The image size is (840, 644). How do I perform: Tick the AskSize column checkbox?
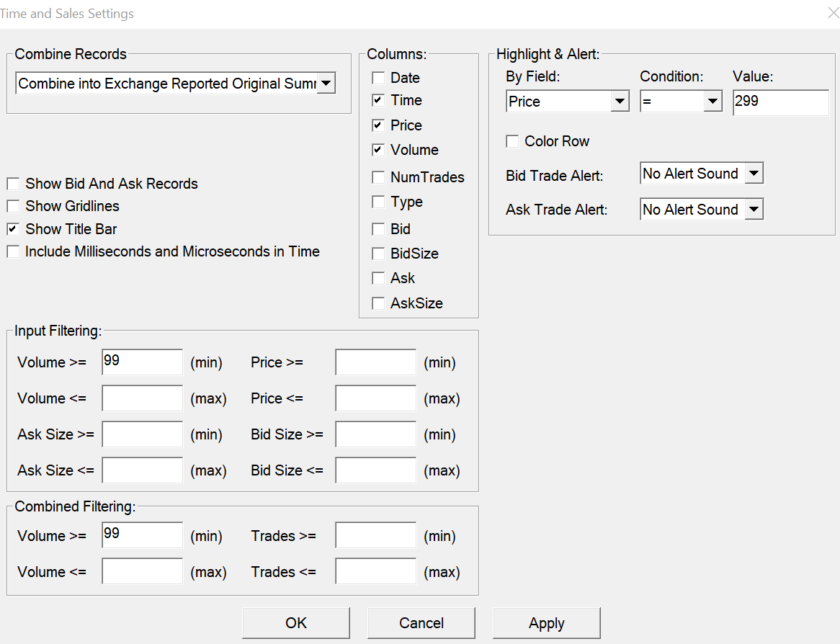pyautogui.click(x=378, y=303)
